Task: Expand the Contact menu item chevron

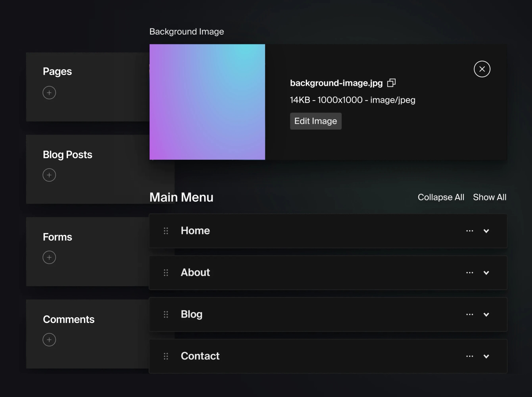Action: pos(486,356)
